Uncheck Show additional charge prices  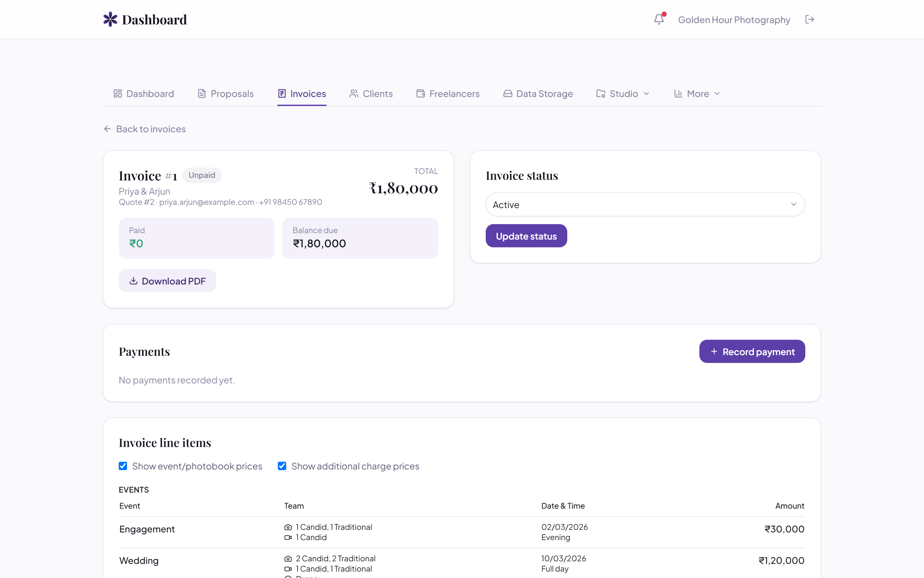282,466
